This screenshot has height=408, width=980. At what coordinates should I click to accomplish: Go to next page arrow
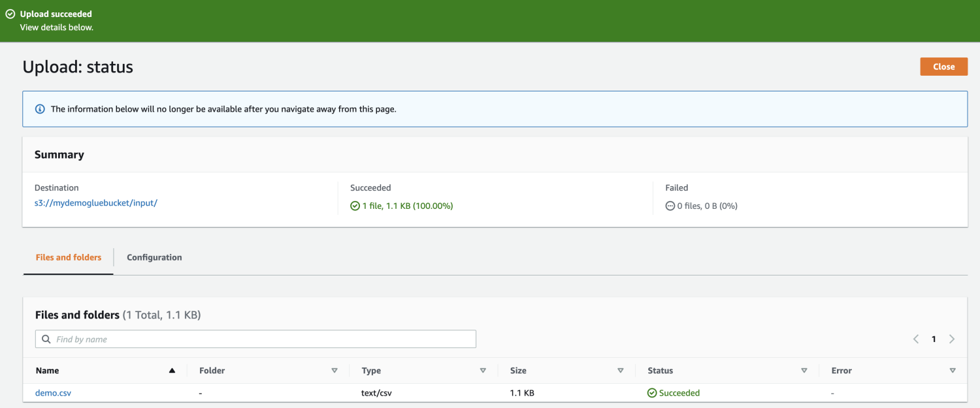[x=952, y=339]
